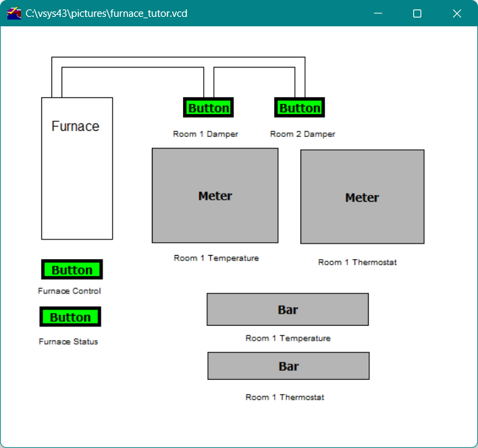Click the Bar above Room 1 Thermostat label
This screenshot has width=478, height=448.
[288, 366]
